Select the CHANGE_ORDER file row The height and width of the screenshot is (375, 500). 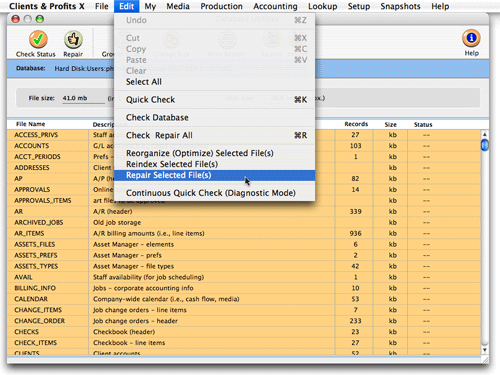(x=244, y=321)
